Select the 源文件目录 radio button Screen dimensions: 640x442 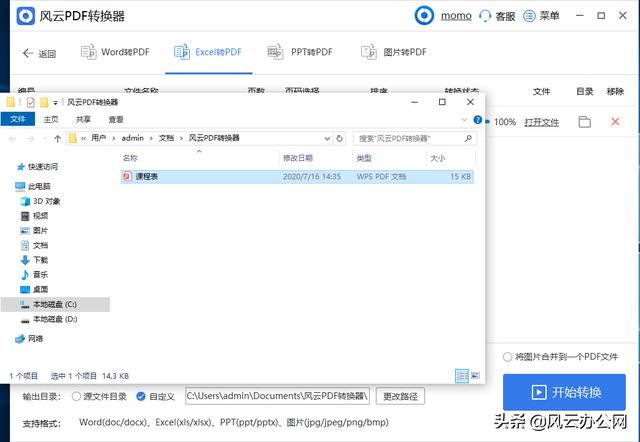[x=76, y=396]
